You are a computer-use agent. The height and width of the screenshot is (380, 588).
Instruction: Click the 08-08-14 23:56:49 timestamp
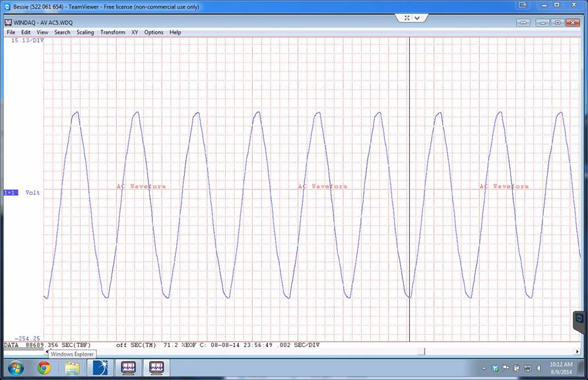coord(242,345)
